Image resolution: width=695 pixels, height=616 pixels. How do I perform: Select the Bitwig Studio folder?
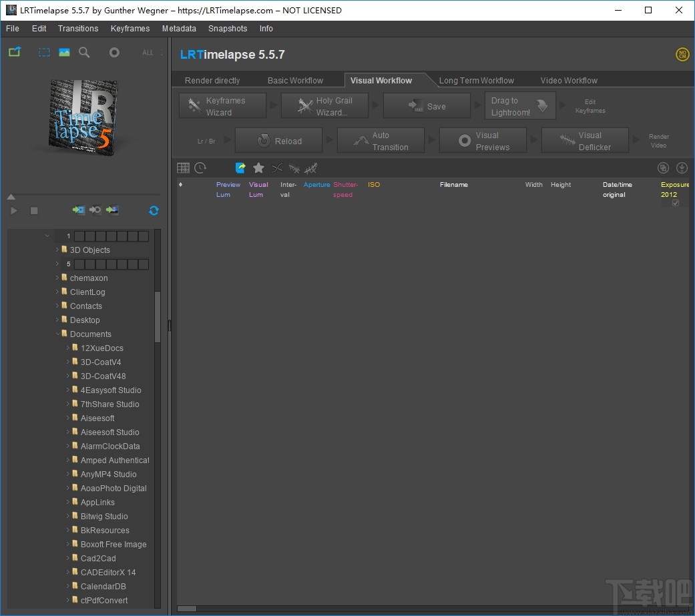[104, 517]
